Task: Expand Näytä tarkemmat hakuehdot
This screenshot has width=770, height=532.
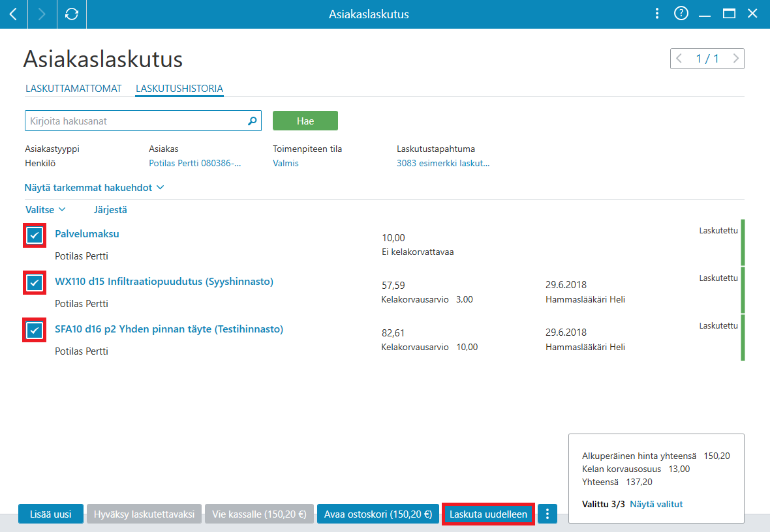Action: pyautogui.click(x=94, y=188)
